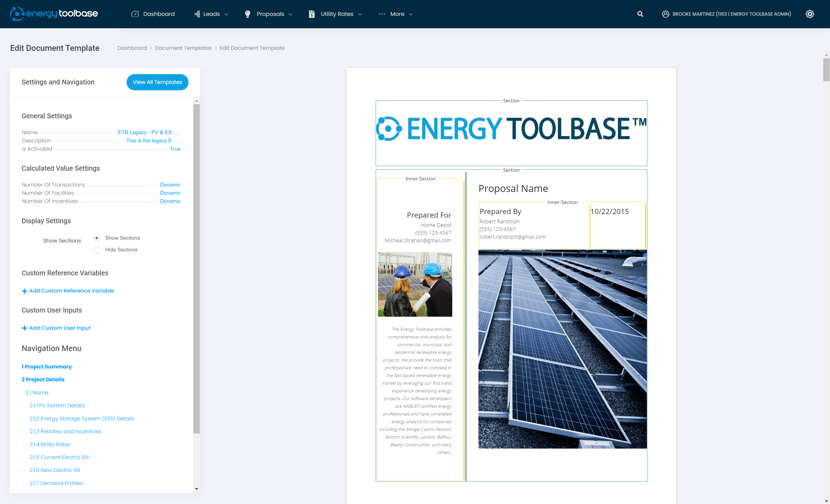Open the Utility Rates menu

click(x=335, y=14)
